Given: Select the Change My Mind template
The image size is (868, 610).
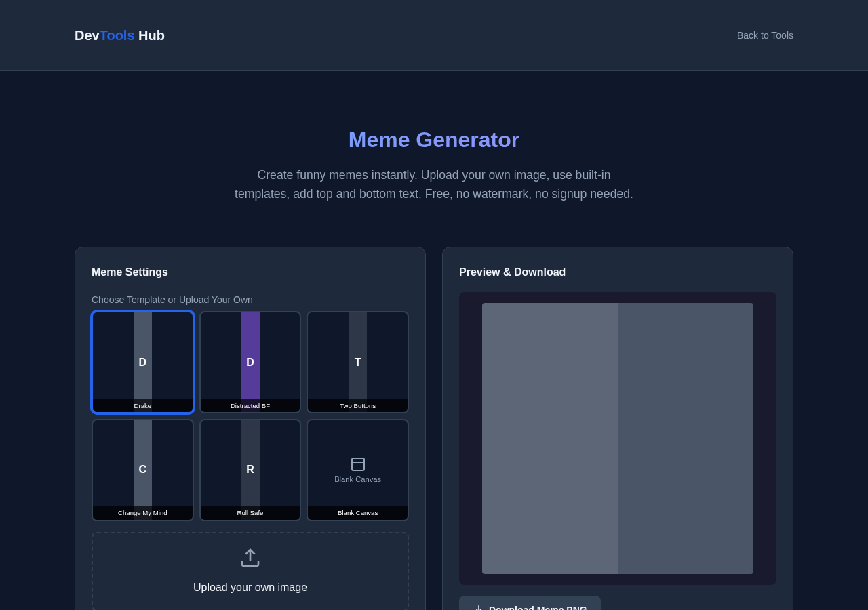Looking at the screenshot, I should pyautogui.click(x=142, y=470).
